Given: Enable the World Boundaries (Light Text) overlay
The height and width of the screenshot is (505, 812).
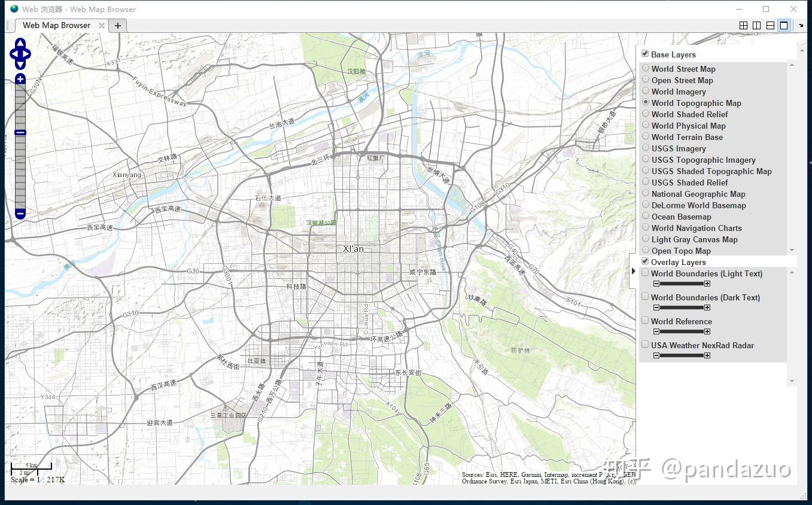Looking at the screenshot, I should (x=645, y=272).
